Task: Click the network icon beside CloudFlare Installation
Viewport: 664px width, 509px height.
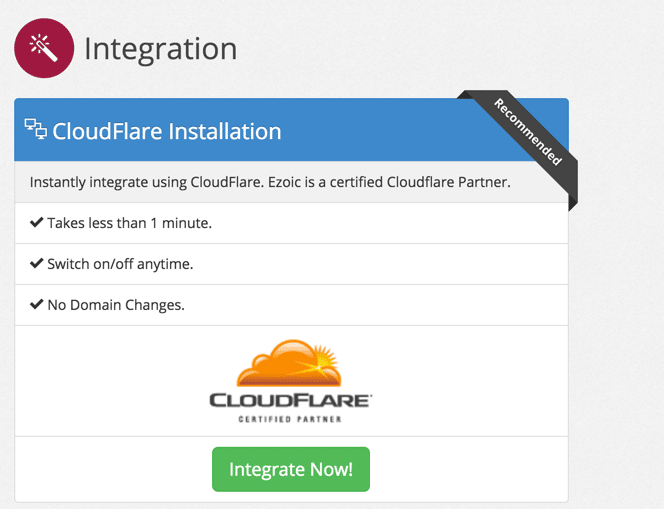Action: (x=35, y=129)
